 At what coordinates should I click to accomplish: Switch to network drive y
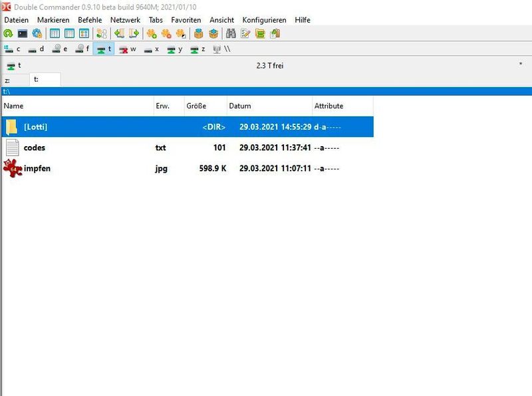coord(175,49)
